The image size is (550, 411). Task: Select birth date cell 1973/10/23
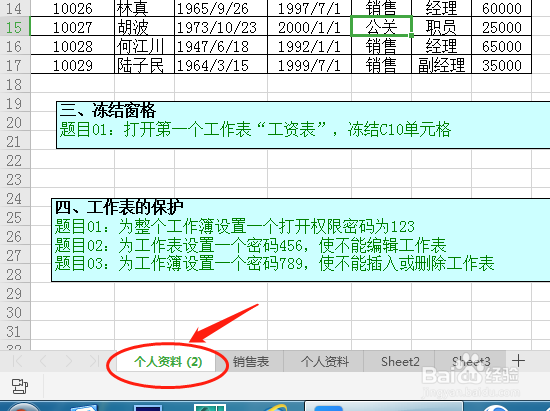[x=221, y=27]
